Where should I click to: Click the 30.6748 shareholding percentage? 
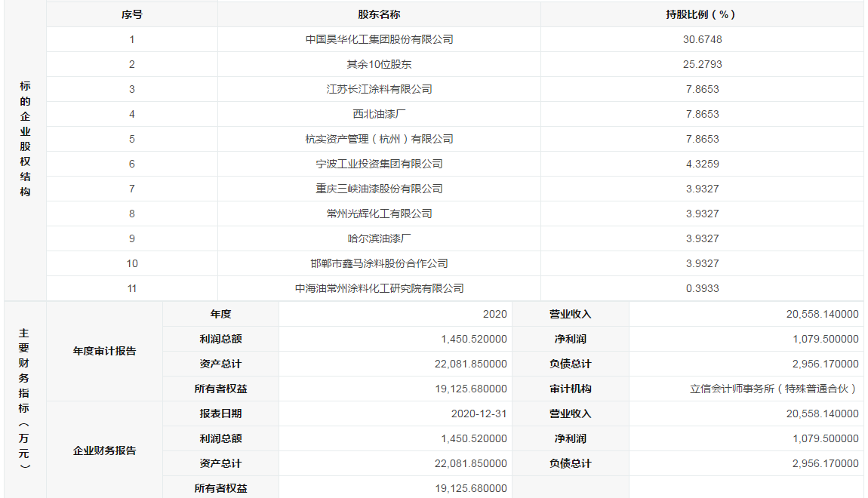pyautogui.click(x=703, y=39)
